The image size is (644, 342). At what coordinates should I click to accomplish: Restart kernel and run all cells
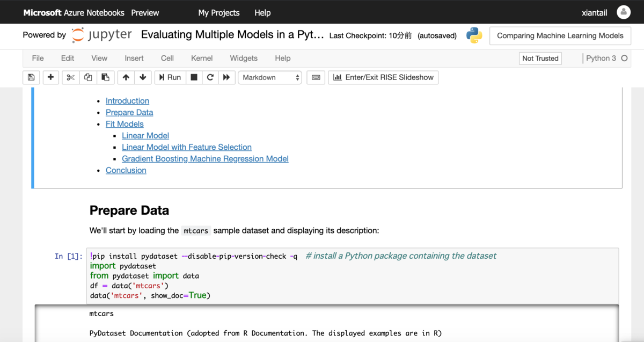[x=226, y=77]
